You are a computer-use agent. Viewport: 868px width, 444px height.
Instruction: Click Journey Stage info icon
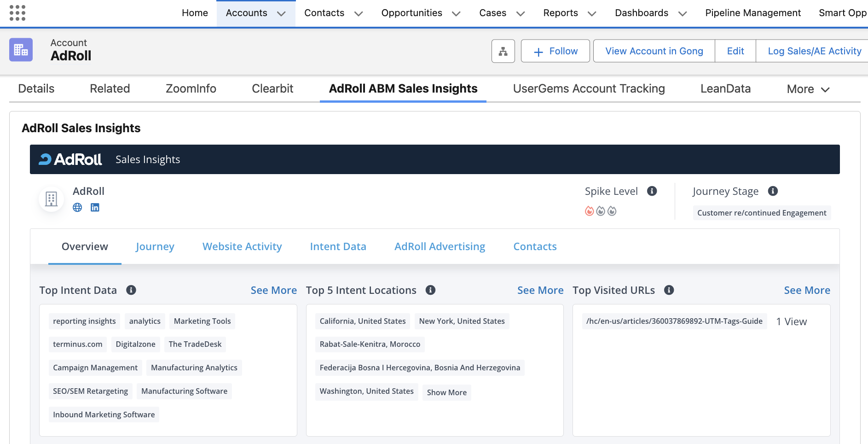pos(773,191)
